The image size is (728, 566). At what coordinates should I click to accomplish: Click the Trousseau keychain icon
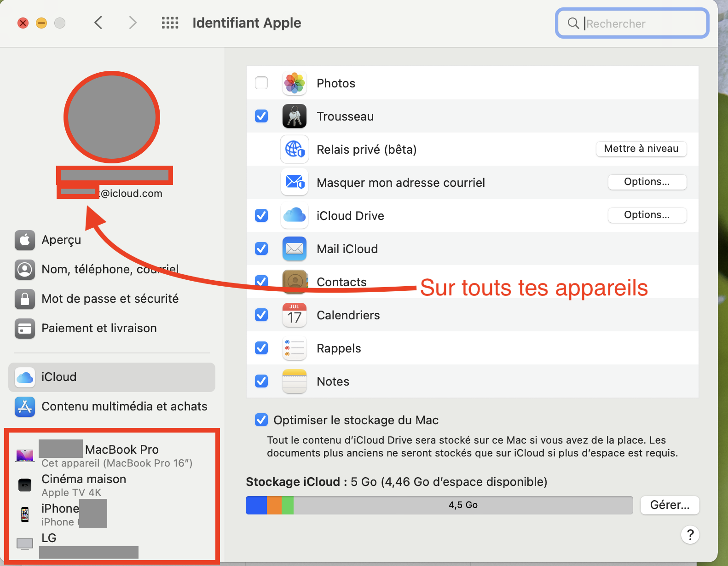point(295,116)
